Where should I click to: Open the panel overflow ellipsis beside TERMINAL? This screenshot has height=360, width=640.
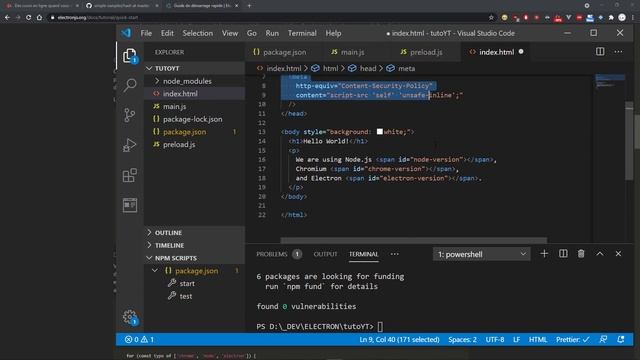(x=394, y=254)
